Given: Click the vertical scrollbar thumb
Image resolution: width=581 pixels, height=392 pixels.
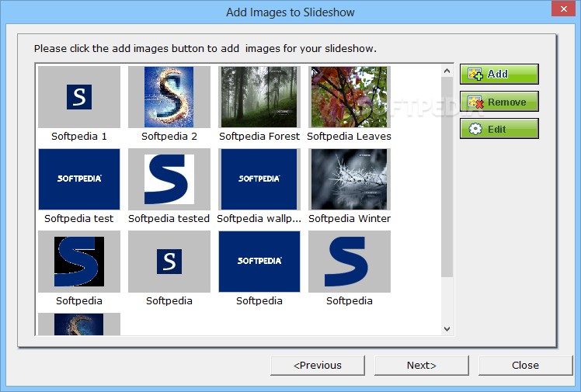Looking at the screenshot, I should pyautogui.click(x=447, y=177).
